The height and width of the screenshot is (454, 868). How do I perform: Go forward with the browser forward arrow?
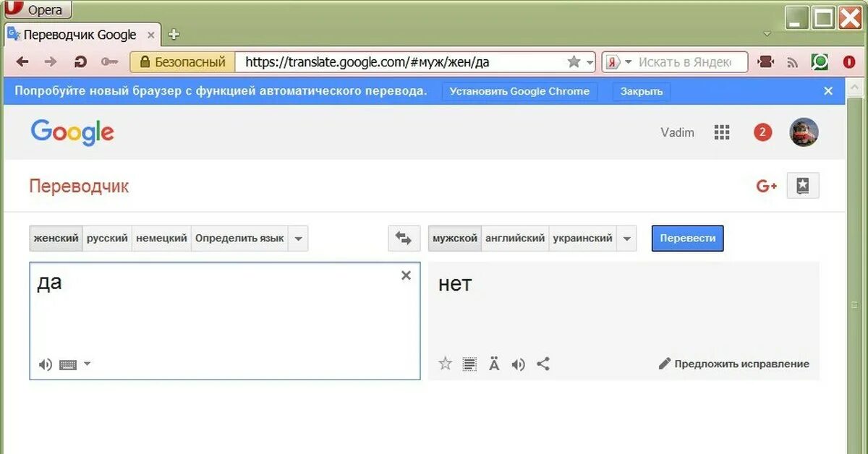coord(51,62)
